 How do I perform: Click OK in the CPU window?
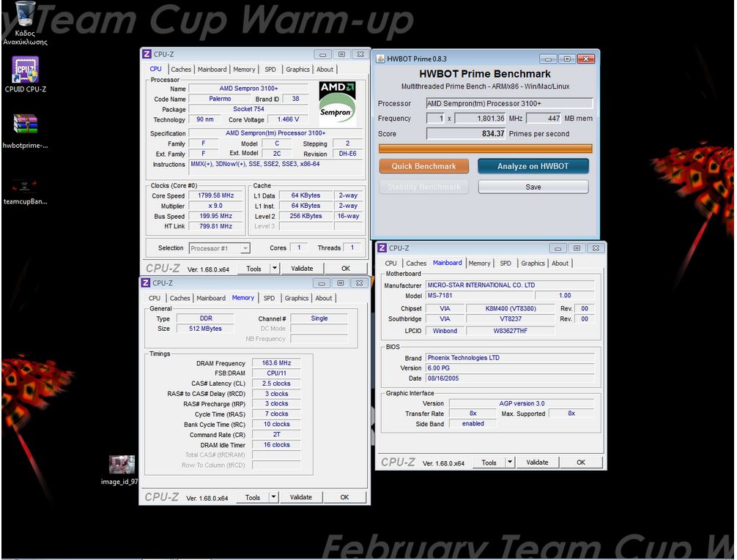pos(346,268)
